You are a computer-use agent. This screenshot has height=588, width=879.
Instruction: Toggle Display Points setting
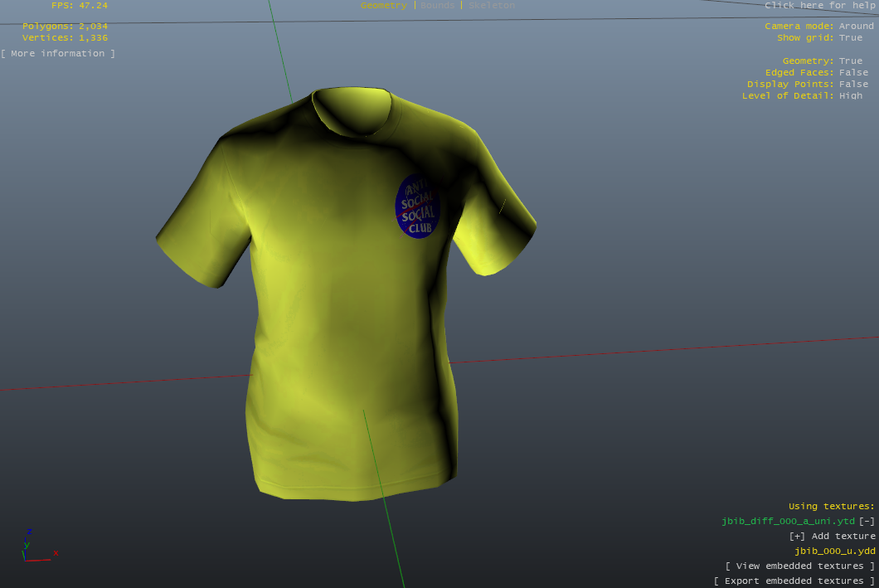coord(853,84)
